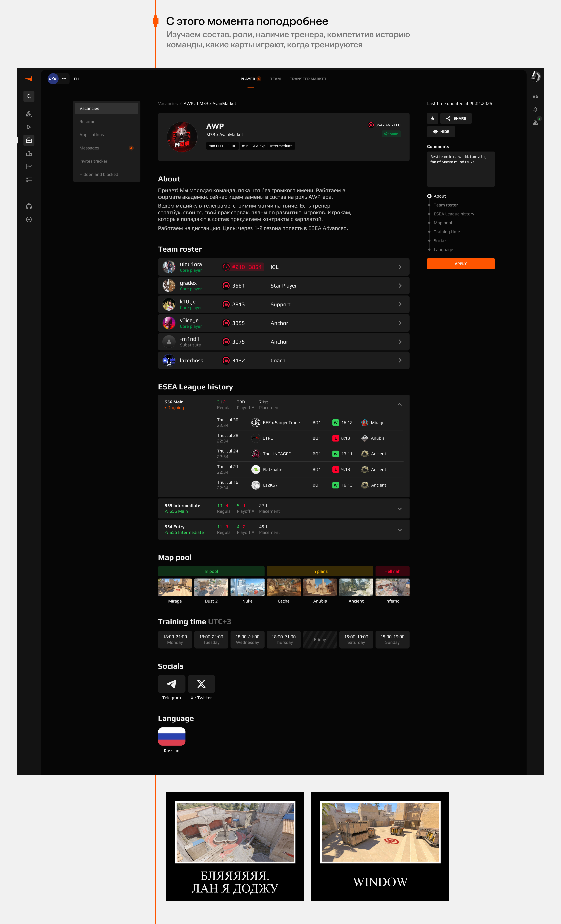
Task: Click the play triangle icon in the sidebar
Action: coord(29,127)
